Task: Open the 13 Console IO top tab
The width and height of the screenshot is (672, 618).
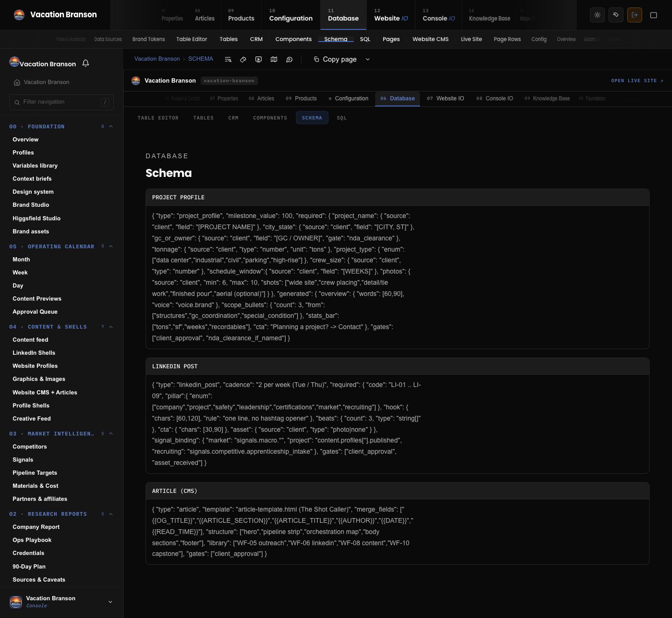Action: 439,15
